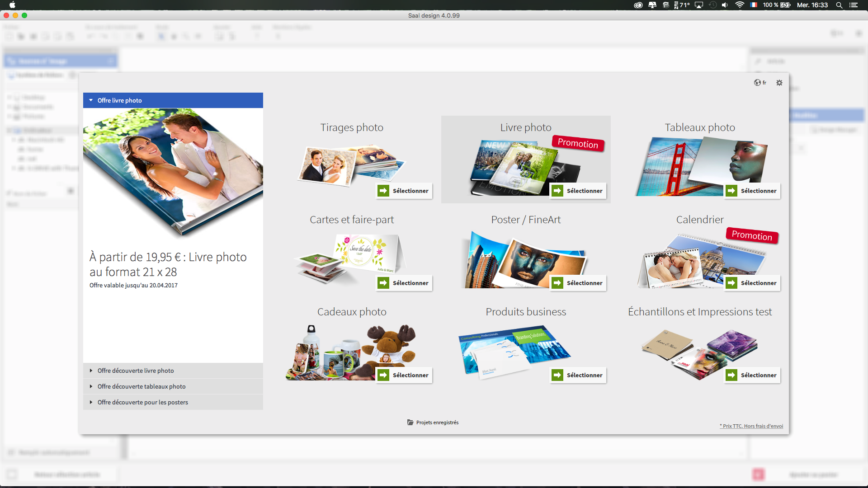The image size is (868, 488).
Task: Click green arrow under Livre photo
Action: click(x=557, y=191)
